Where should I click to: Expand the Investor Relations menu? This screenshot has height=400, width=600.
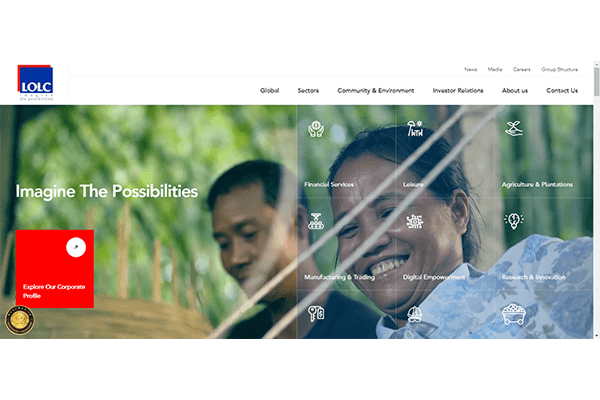[x=458, y=91]
